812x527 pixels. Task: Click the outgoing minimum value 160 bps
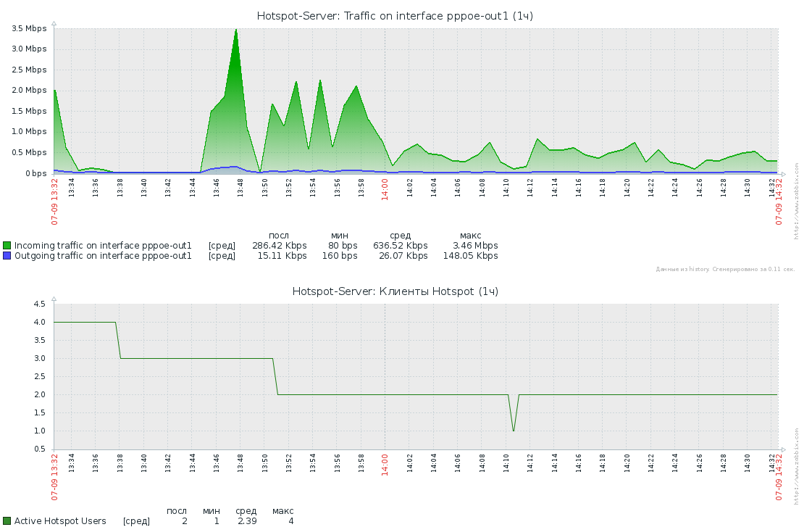coord(340,256)
